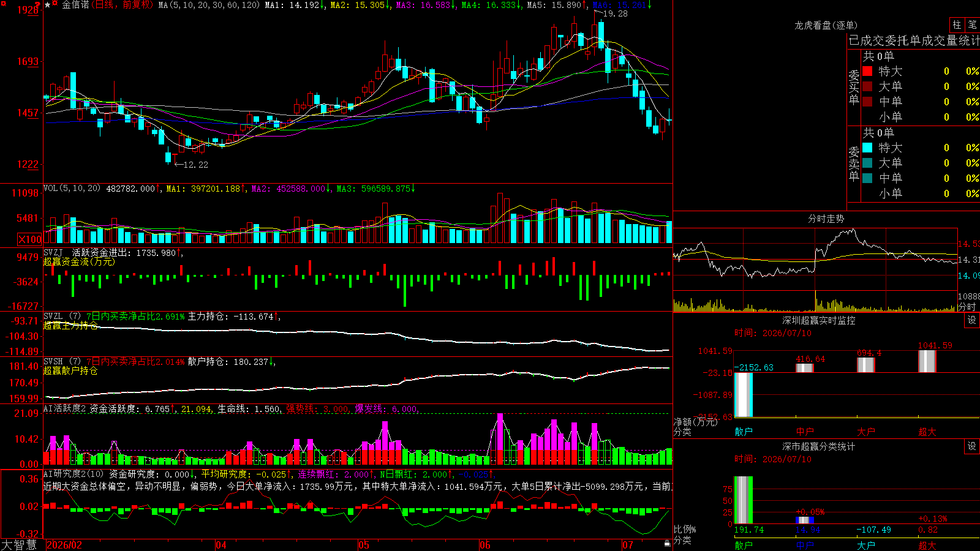Click the lock icon on the date axis
980x551 pixels.
[x=667, y=543]
